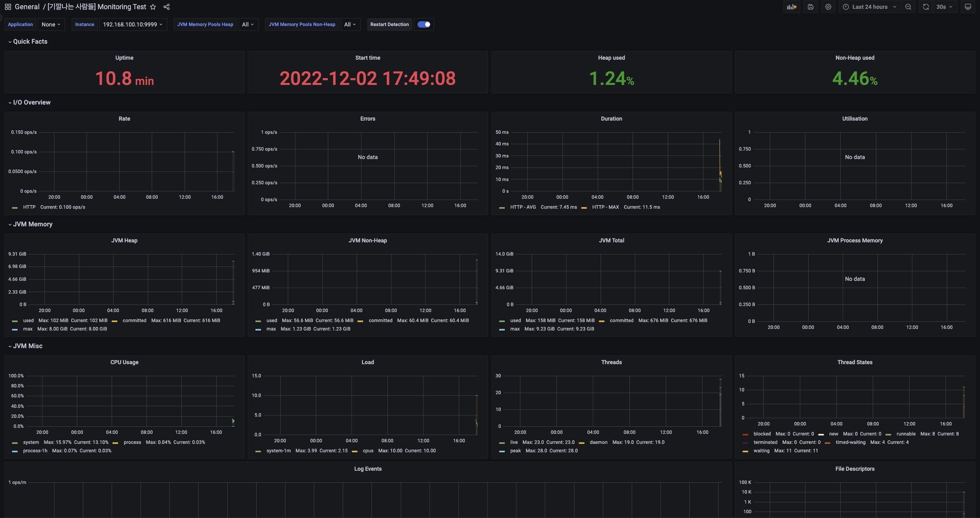This screenshot has width=980, height=518.
Task: Collapse the JVM Memory row
Action: click(x=32, y=224)
